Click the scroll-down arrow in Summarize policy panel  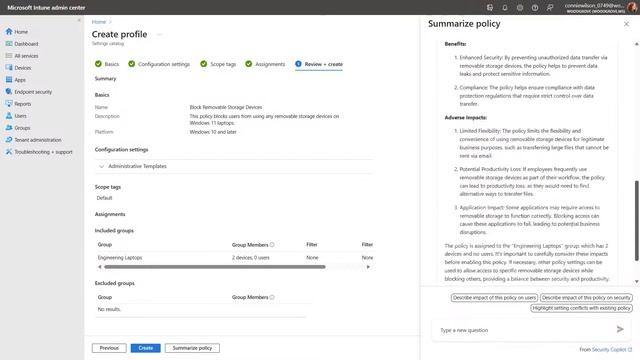click(x=636, y=281)
